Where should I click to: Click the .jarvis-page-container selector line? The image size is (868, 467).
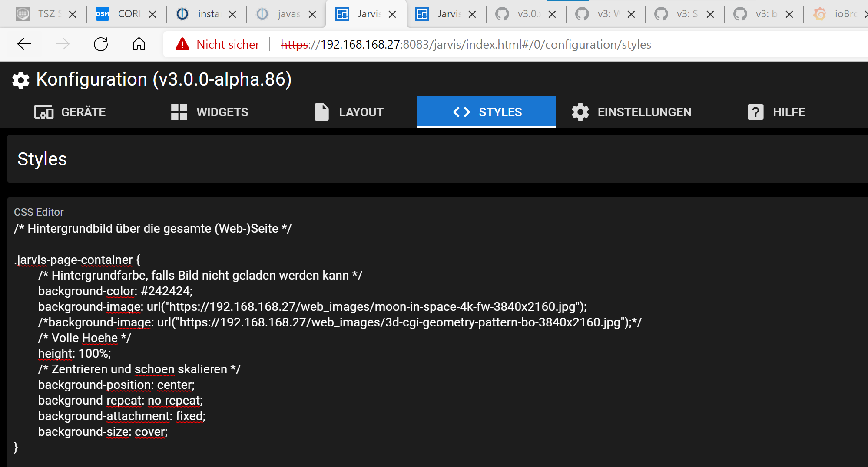point(77,260)
